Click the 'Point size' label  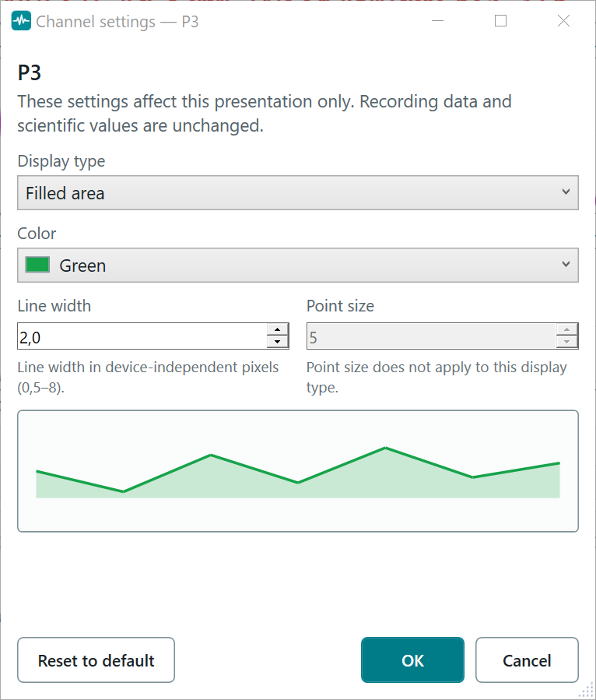(x=340, y=306)
